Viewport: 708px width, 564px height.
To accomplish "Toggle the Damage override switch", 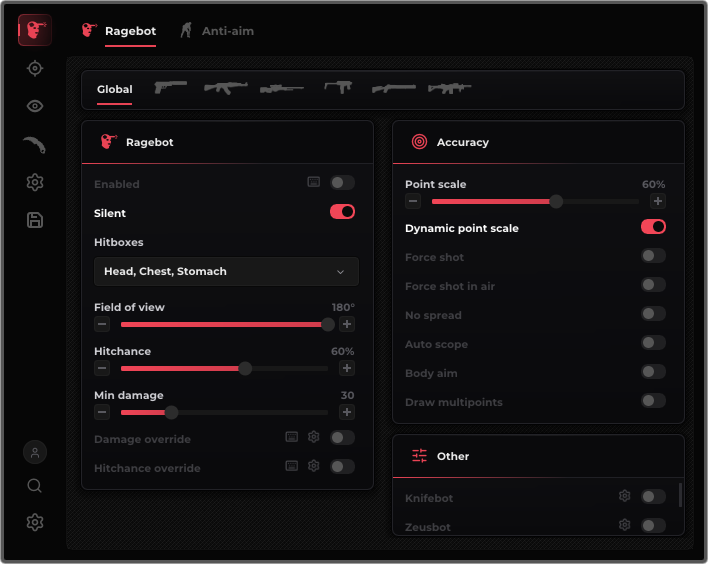I will point(342,438).
